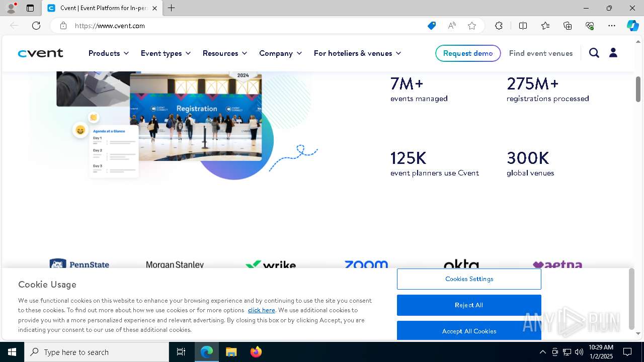
Task: Open Windows Start menu
Action: 12,352
